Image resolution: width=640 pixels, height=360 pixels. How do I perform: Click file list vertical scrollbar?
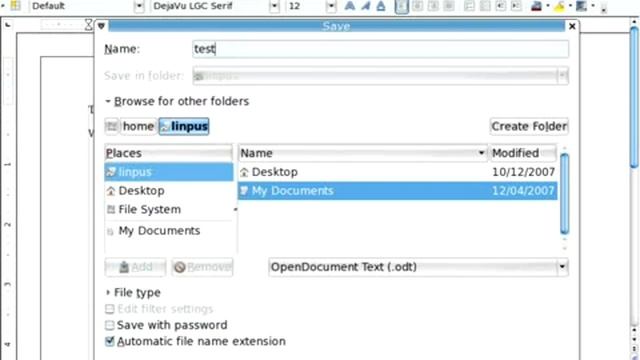(x=565, y=194)
